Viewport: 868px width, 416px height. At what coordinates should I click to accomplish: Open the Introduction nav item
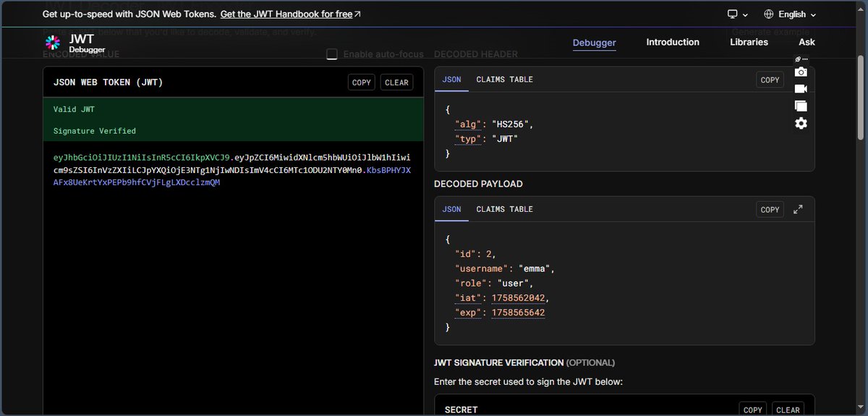[x=673, y=42]
